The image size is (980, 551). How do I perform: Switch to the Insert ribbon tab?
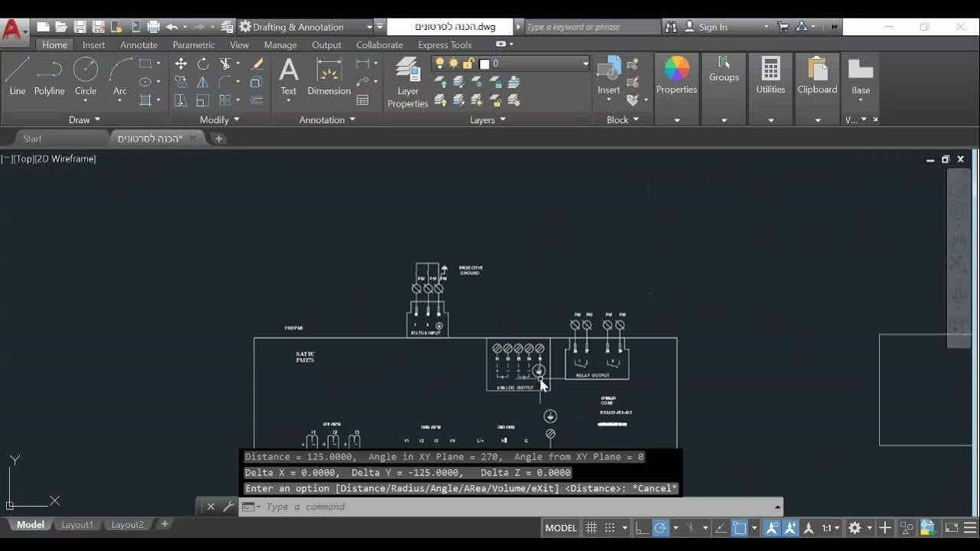tap(93, 44)
